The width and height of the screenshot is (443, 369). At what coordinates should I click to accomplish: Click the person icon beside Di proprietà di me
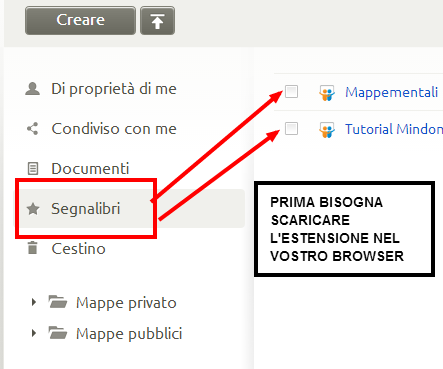coord(33,89)
